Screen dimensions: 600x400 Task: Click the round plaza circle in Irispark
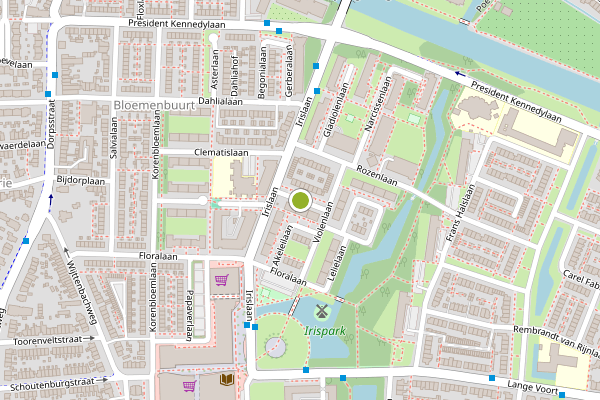point(276,348)
